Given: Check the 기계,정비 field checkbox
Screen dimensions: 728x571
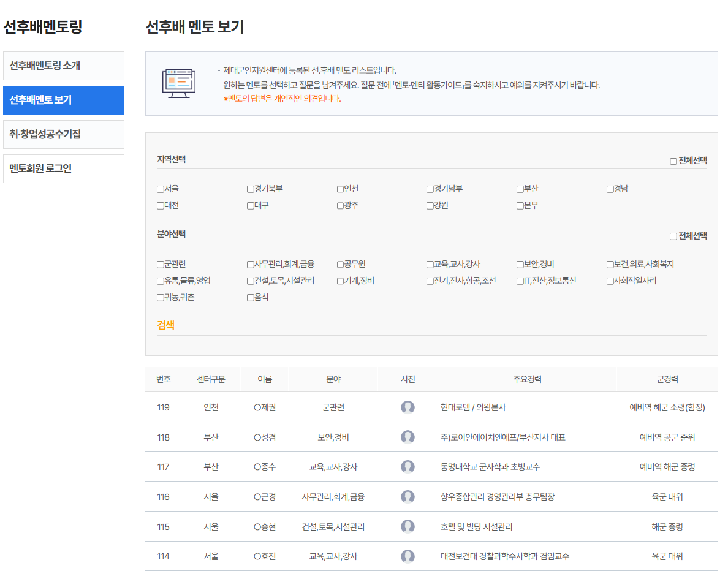Looking at the screenshot, I should point(340,281).
